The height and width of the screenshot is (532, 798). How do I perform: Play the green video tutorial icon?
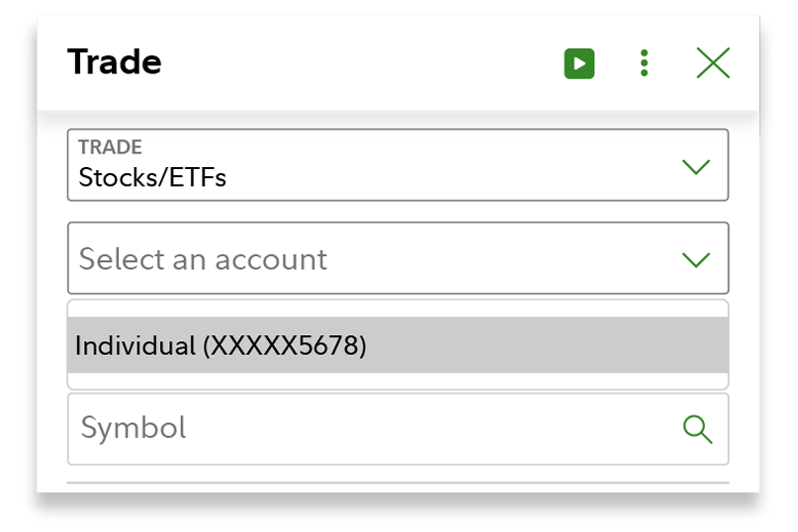(x=579, y=64)
